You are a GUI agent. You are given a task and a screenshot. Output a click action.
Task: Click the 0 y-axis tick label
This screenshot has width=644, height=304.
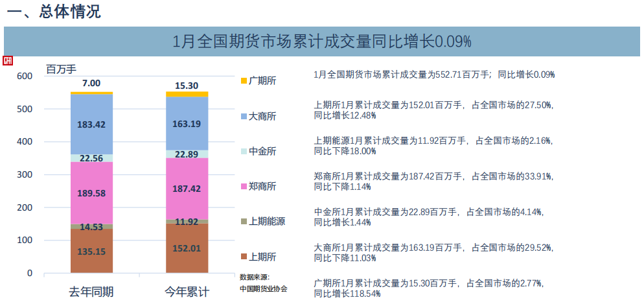coord(30,273)
